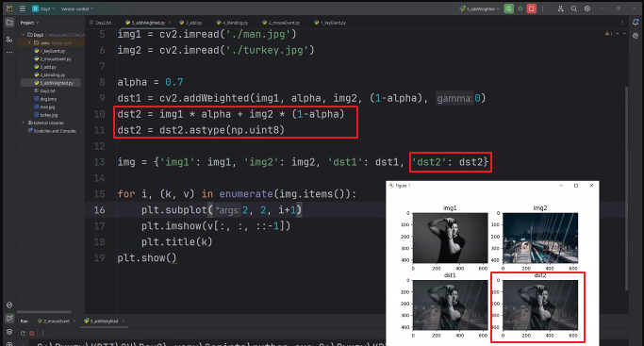
Task: Click the dst1 subplot in Figure 1 window
Action: pos(450,305)
